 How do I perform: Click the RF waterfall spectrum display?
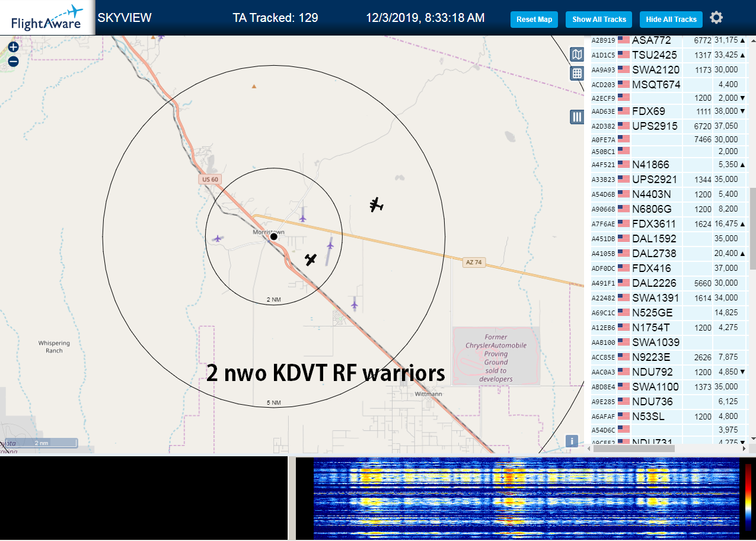[527, 498]
